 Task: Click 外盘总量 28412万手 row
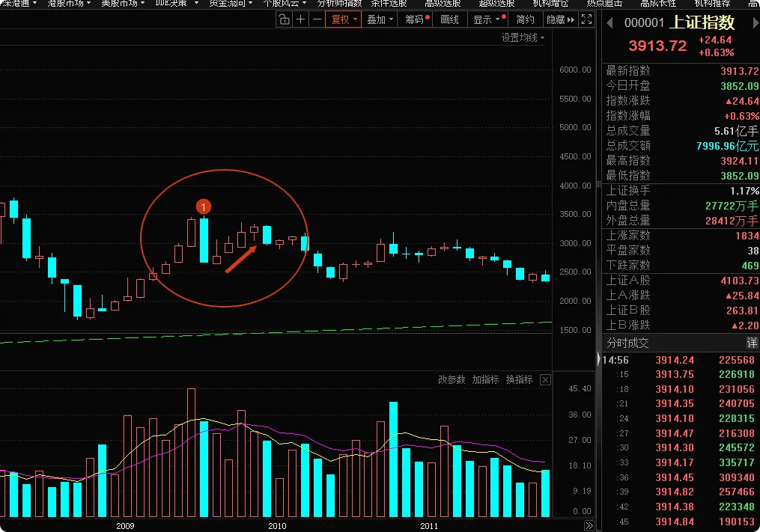click(681, 221)
